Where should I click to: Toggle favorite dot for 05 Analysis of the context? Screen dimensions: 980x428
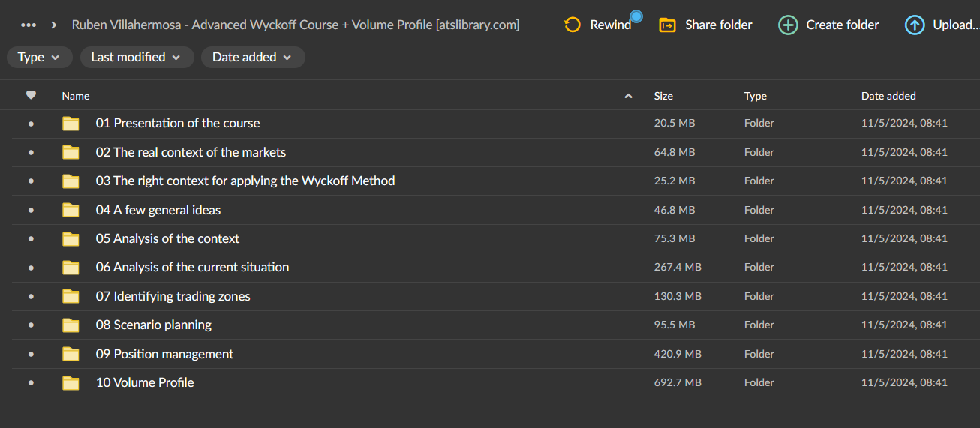point(31,239)
